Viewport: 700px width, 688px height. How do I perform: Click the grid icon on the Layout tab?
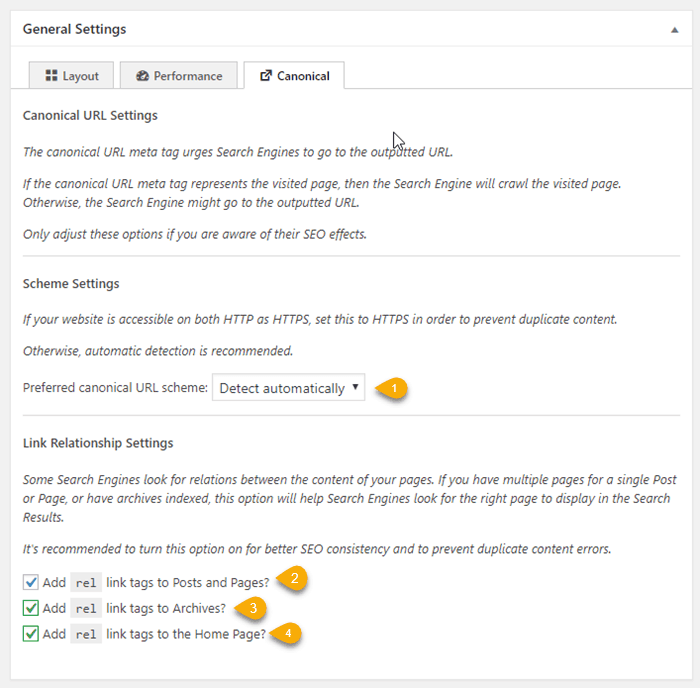pyautogui.click(x=52, y=76)
